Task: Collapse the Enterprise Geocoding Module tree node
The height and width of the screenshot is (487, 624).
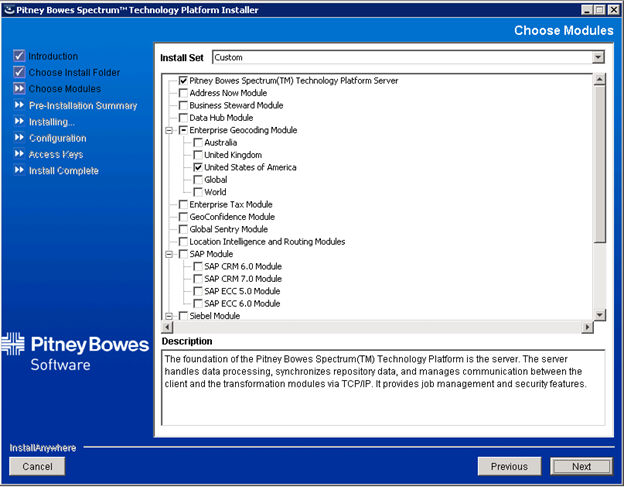Action: 169,130
